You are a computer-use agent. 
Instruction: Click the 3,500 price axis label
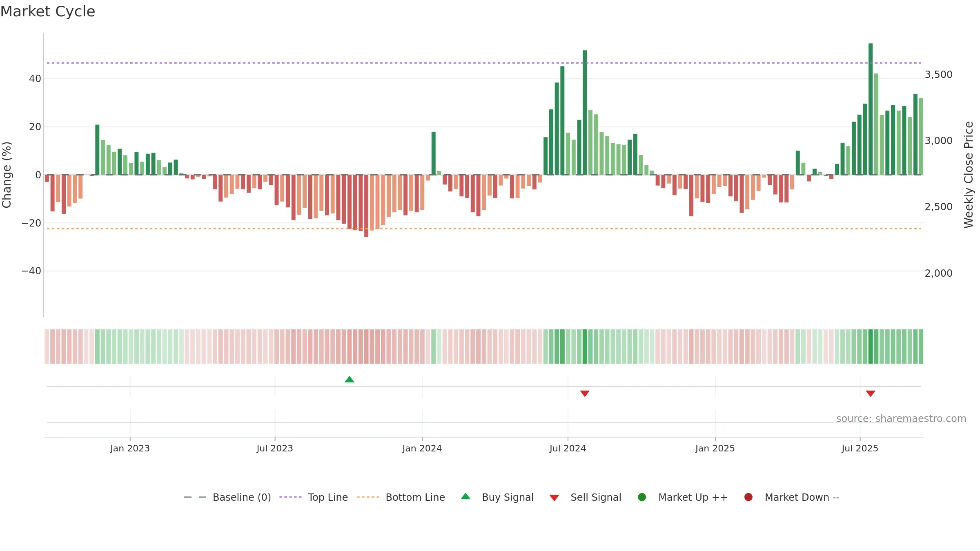coord(938,75)
